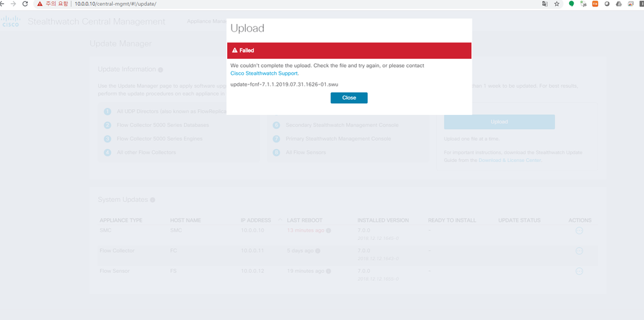Viewport: 644px width, 320px height.
Task: Click the update file name .swu text
Action: coord(284,85)
